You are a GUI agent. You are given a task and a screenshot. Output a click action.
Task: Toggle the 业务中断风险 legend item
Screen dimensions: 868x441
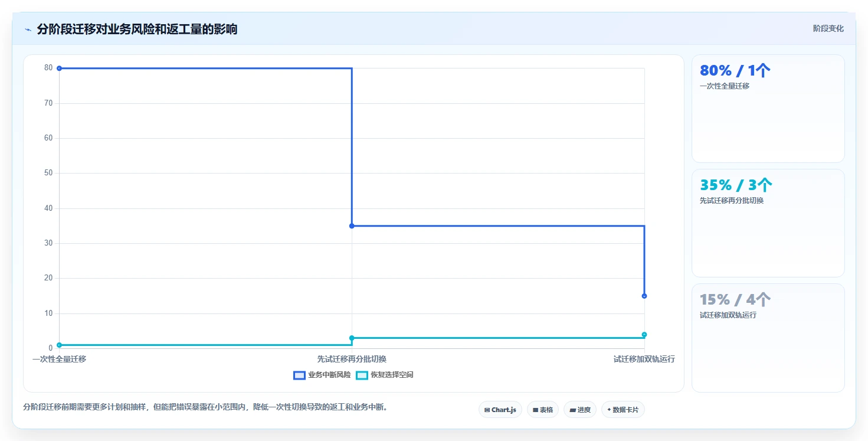(322, 375)
